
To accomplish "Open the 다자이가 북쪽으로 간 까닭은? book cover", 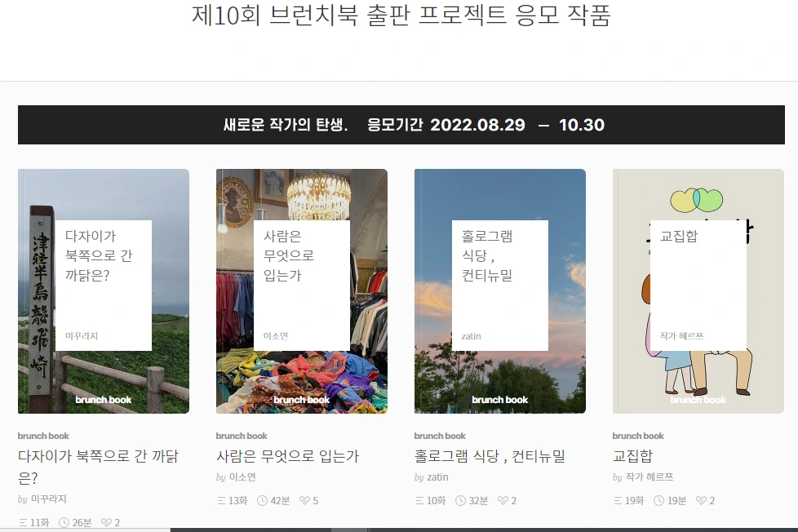I will point(104,291).
